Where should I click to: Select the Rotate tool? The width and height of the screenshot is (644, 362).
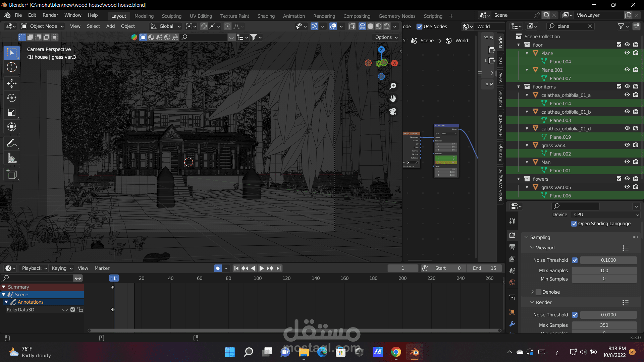[x=12, y=98]
